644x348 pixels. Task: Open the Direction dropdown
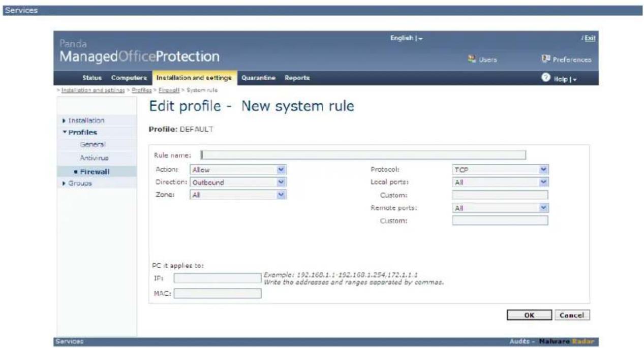238,182
